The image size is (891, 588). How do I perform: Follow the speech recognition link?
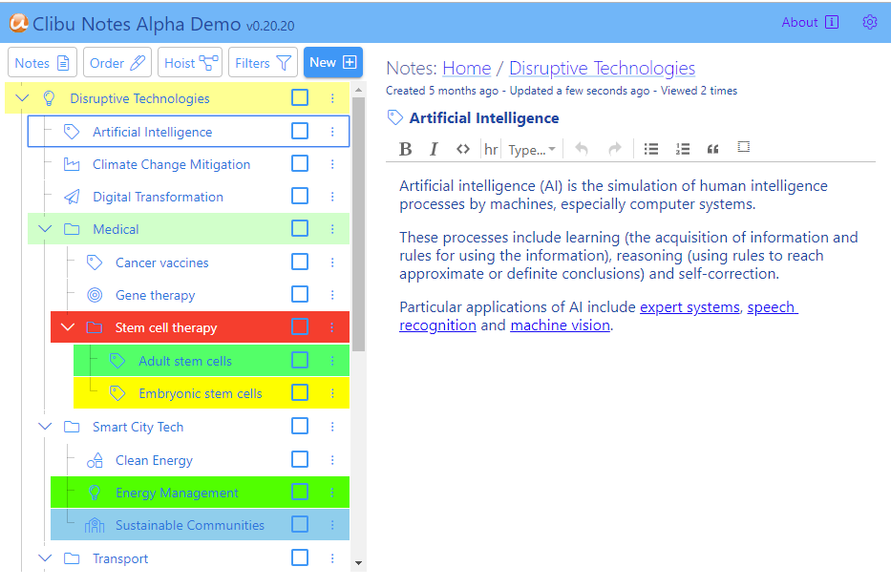[773, 307]
